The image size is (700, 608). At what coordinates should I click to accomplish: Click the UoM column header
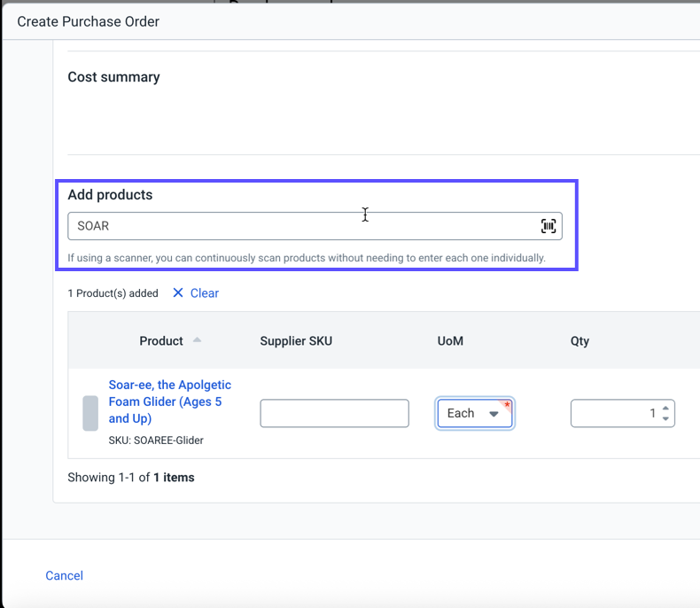pyautogui.click(x=450, y=341)
